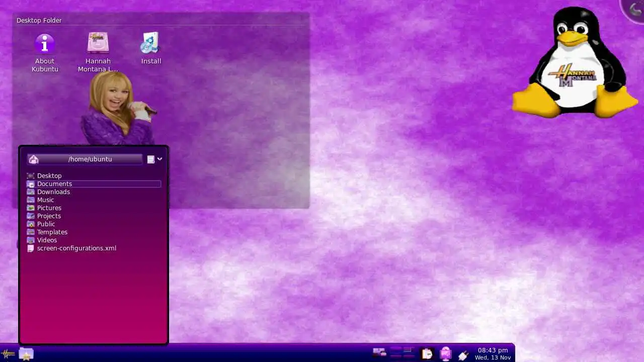Open the Downloads folder entry

tap(94, 192)
